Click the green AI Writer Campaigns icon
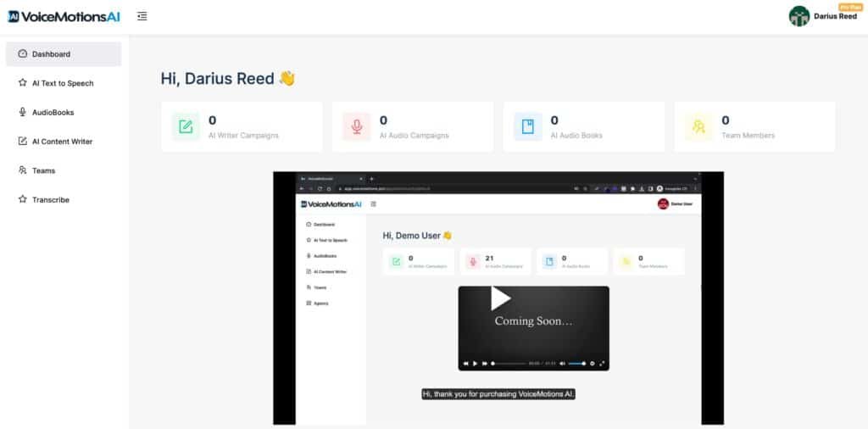Screen dimensions: 868x429 tap(186, 127)
